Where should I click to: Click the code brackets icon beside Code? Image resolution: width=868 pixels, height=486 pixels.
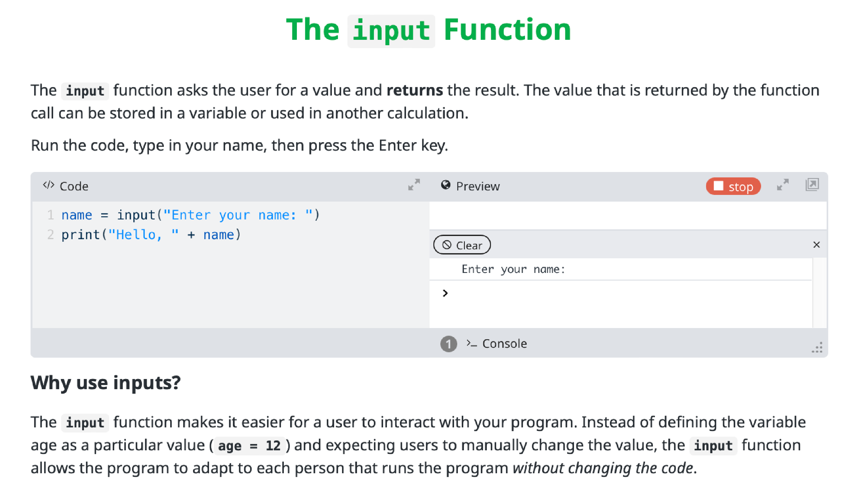(x=48, y=185)
